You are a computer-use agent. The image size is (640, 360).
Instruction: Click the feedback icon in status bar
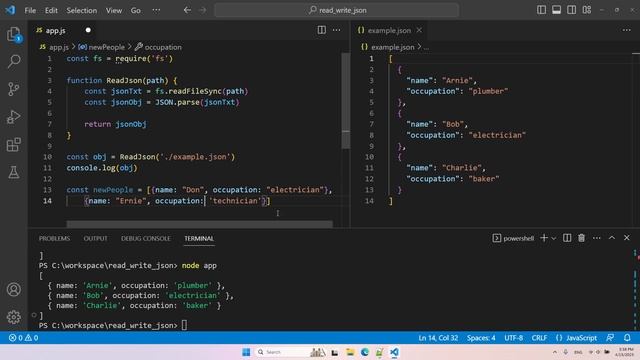click(x=610, y=338)
